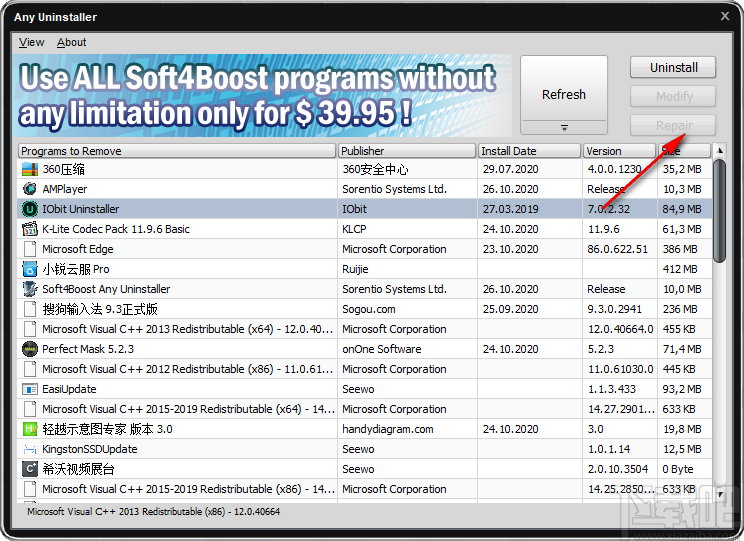Select the IObit Uninstaller entry
This screenshot has height=541, width=744.
click(81, 209)
